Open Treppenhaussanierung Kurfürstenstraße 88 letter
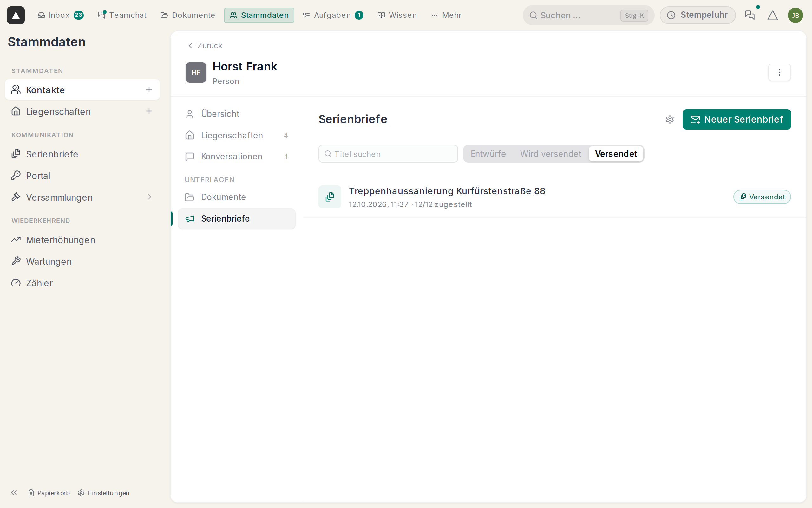Image resolution: width=812 pixels, height=508 pixels. coord(554,197)
